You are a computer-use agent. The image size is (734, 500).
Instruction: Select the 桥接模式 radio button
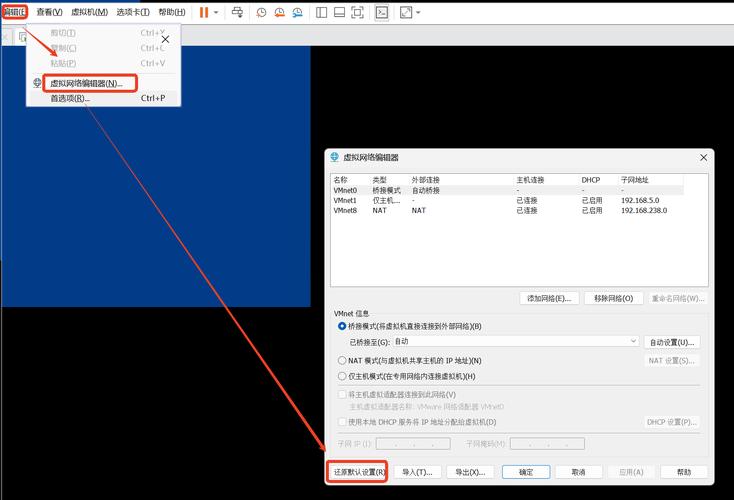(x=343, y=326)
